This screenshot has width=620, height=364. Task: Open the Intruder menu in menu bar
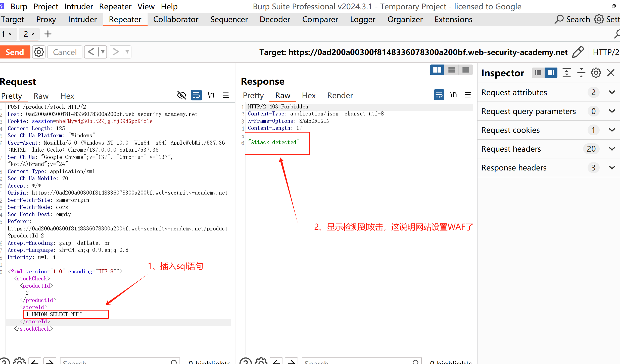click(78, 7)
